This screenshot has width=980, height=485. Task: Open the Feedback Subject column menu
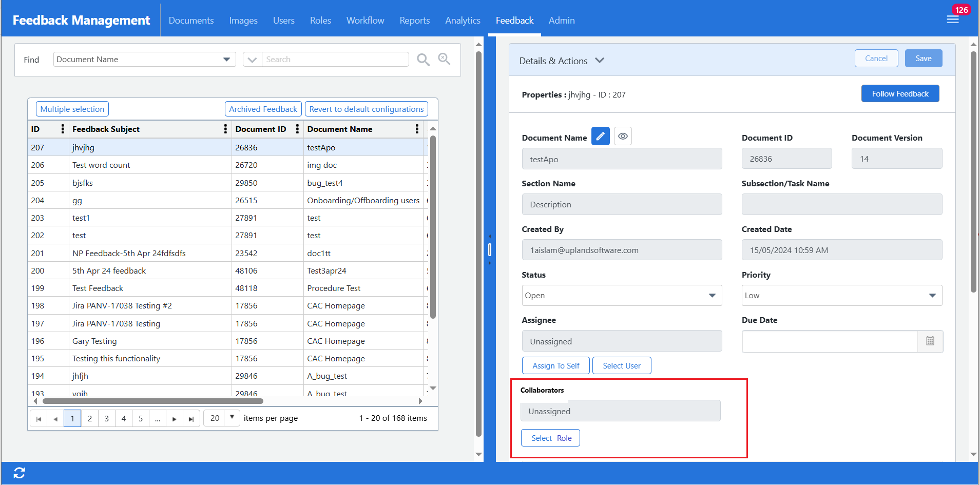[225, 129]
